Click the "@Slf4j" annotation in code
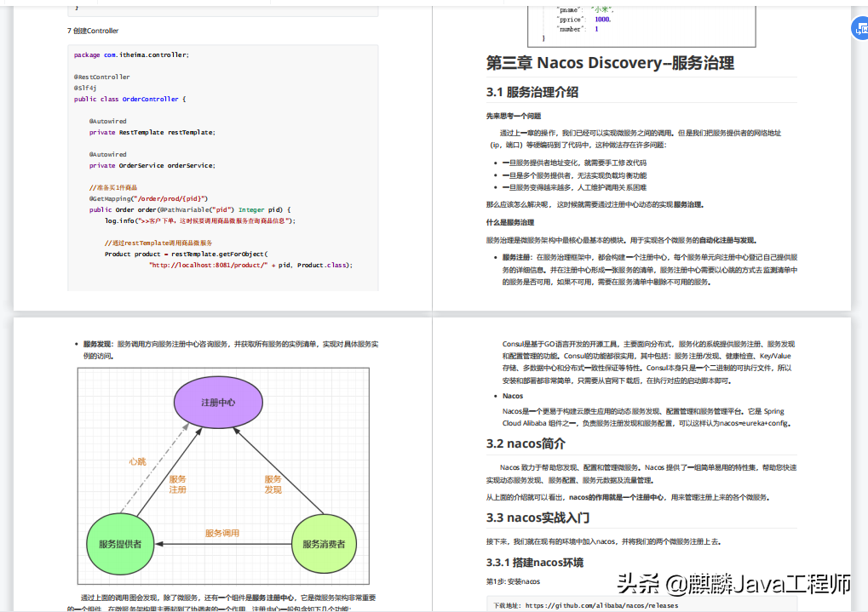This screenshot has height=612, width=868. 85,88
